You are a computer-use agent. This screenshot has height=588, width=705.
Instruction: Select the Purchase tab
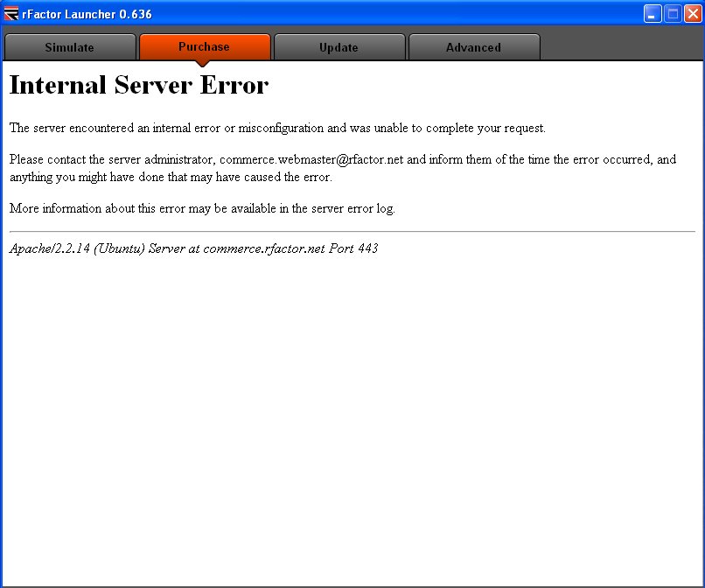[205, 46]
